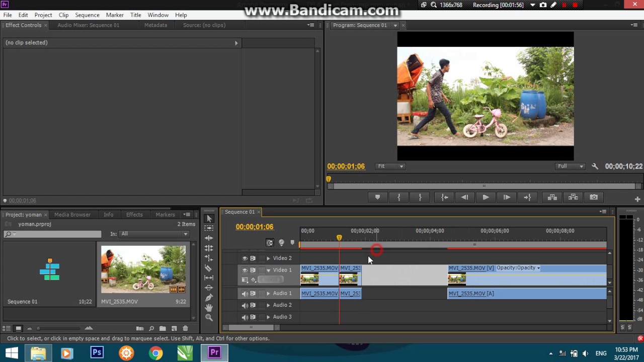This screenshot has width=644, height=362.
Task: Select the Rate Stretch tool
Action: (x=209, y=258)
